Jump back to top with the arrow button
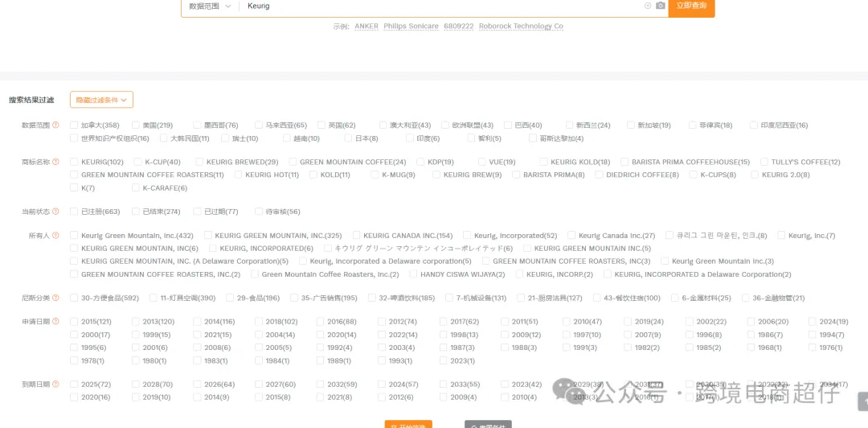The image size is (868, 428). [863, 401]
